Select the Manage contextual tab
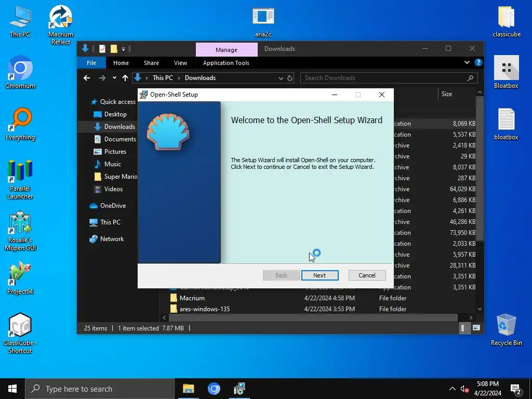 coord(227,49)
